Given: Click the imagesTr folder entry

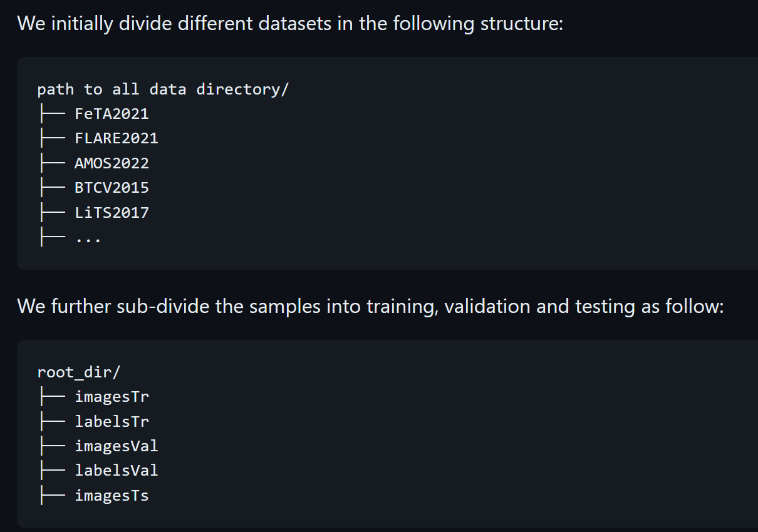Looking at the screenshot, I should click(x=112, y=396).
